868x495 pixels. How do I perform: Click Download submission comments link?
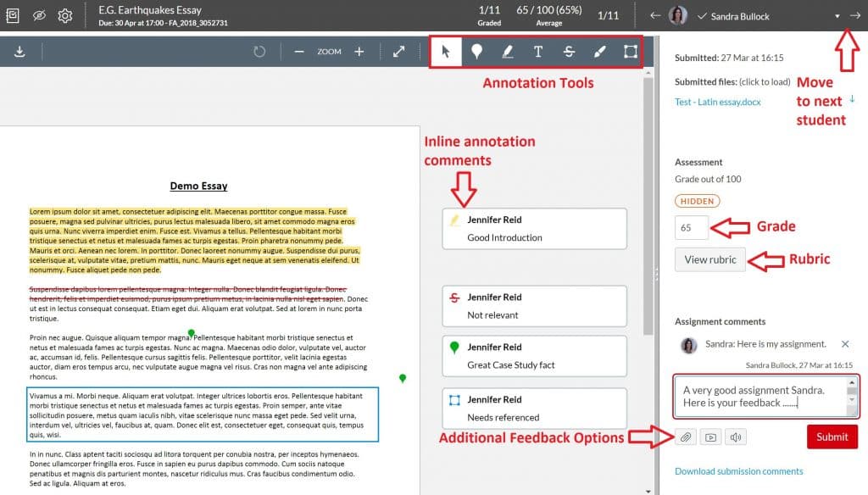click(738, 471)
